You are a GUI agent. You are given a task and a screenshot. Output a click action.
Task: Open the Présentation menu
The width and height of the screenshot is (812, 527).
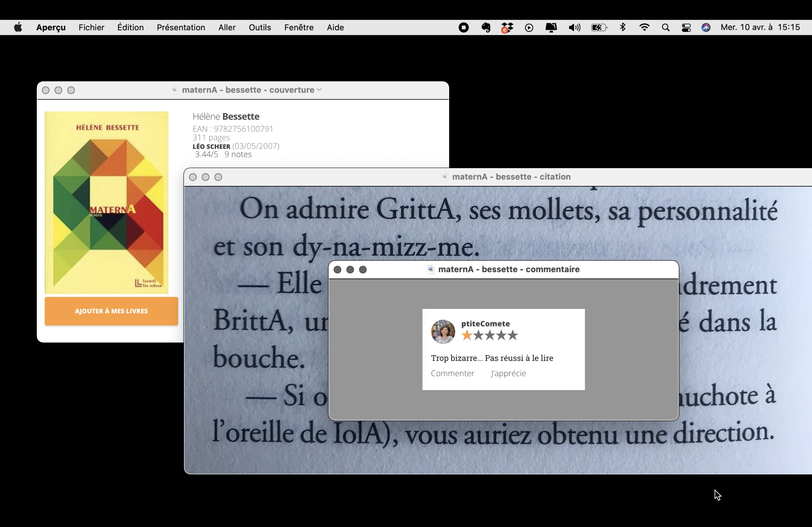(x=181, y=28)
